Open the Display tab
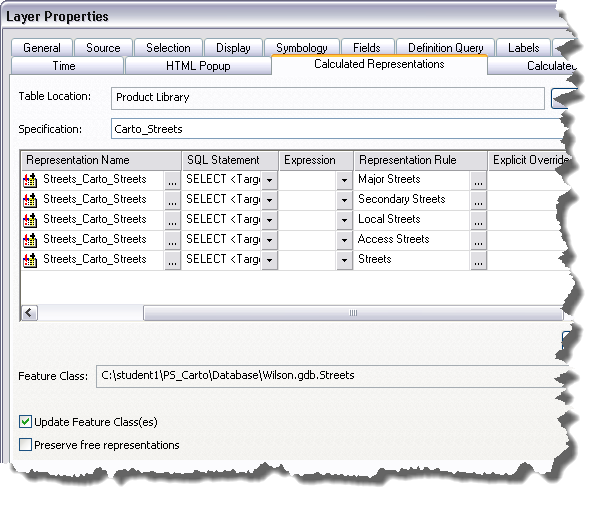Viewport: 596px width, 506px height. 233,48
